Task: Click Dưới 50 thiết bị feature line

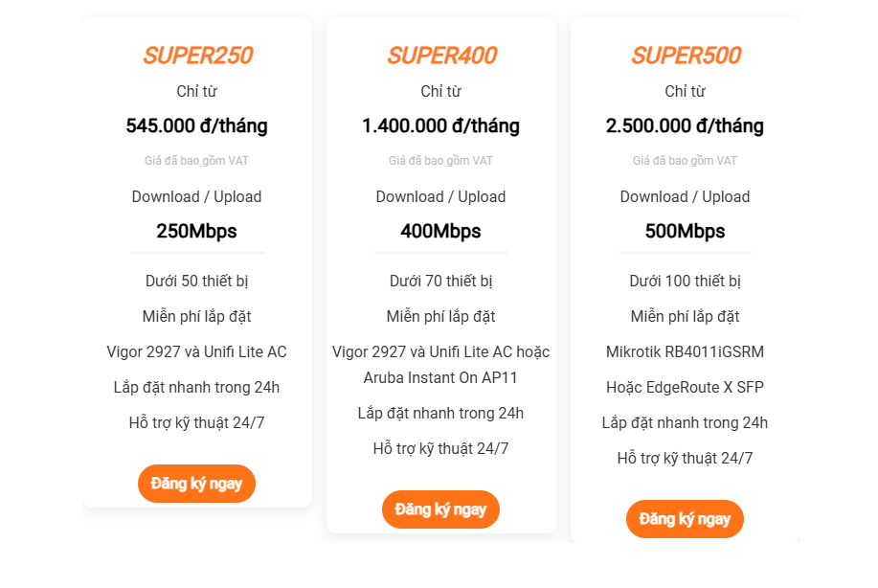Action: (x=196, y=282)
